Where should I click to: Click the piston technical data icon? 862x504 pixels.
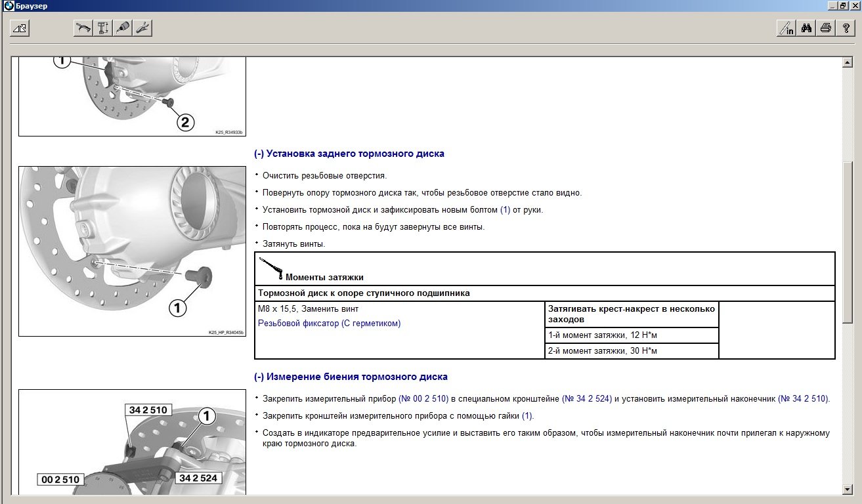pyautogui.click(x=103, y=28)
